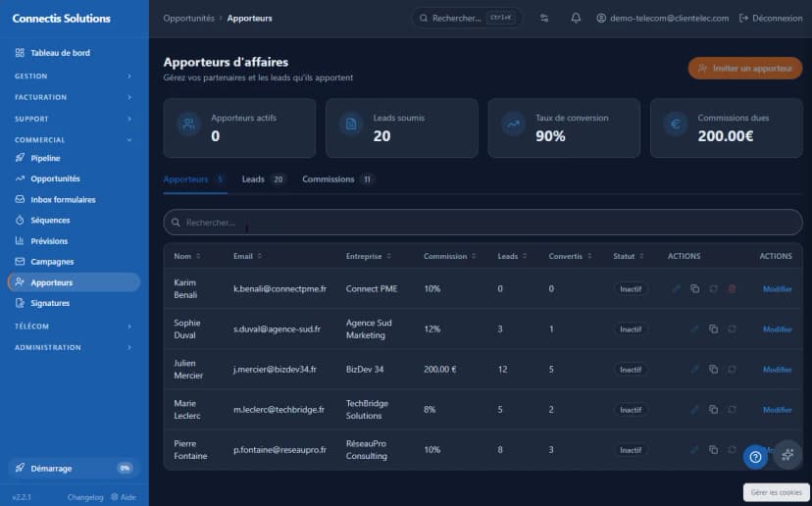Sort table by Convertis column
Viewport: 812px width, 506px height.
570,256
